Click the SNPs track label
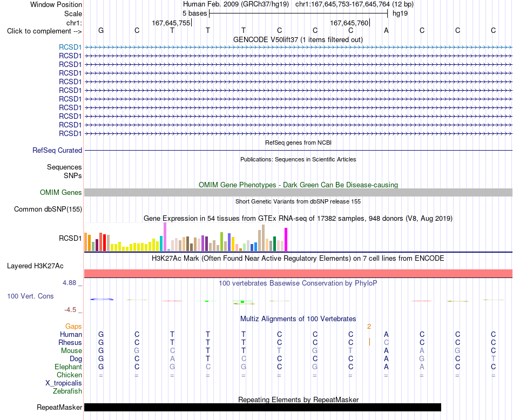Viewport: 513px width, 420px height. click(x=73, y=175)
